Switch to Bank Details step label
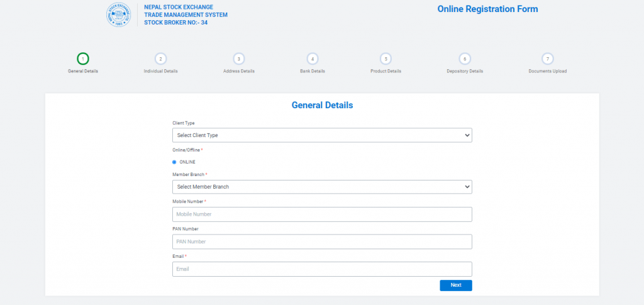Image resolution: width=644 pixels, height=305 pixels. tap(313, 71)
